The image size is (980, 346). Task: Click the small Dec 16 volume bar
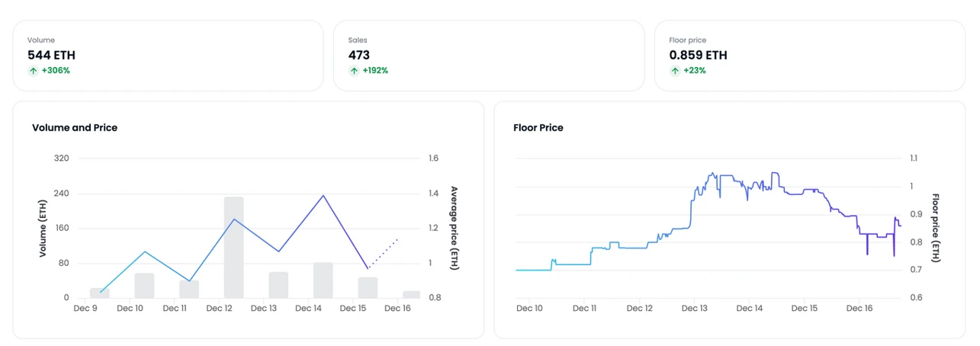click(x=411, y=294)
